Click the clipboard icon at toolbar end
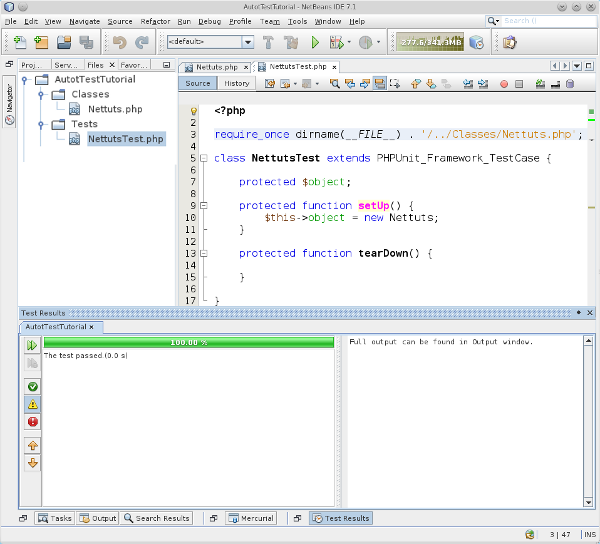The height and width of the screenshot is (544, 600). (x=509, y=42)
